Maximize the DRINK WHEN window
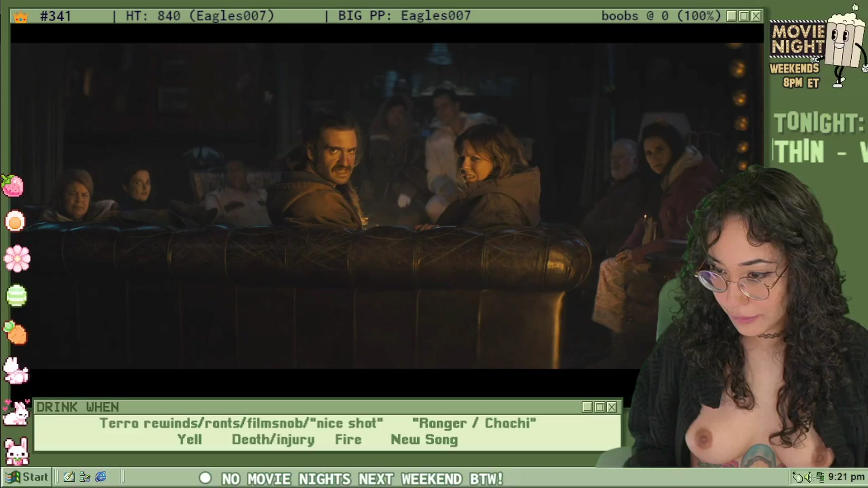The width and height of the screenshot is (868, 488). pos(599,407)
